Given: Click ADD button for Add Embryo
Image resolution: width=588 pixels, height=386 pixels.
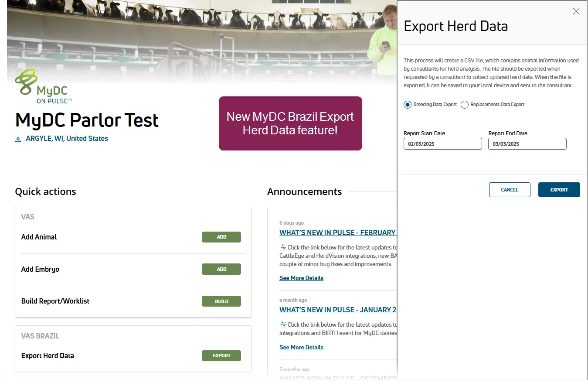Looking at the screenshot, I should [x=221, y=269].
